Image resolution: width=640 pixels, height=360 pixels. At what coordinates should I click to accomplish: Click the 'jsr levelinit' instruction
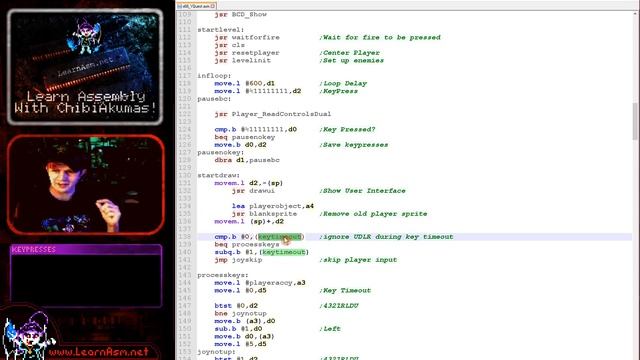(x=242, y=60)
